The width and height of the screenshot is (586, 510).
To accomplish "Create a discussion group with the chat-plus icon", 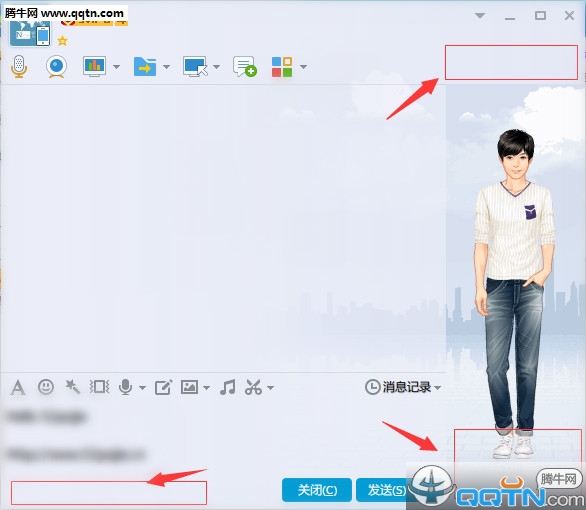I will point(245,67).
